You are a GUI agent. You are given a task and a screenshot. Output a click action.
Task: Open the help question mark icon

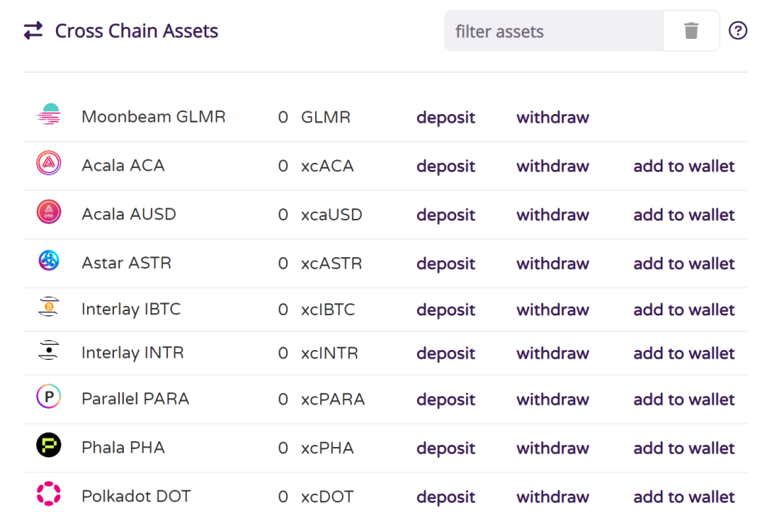point(738,30)
